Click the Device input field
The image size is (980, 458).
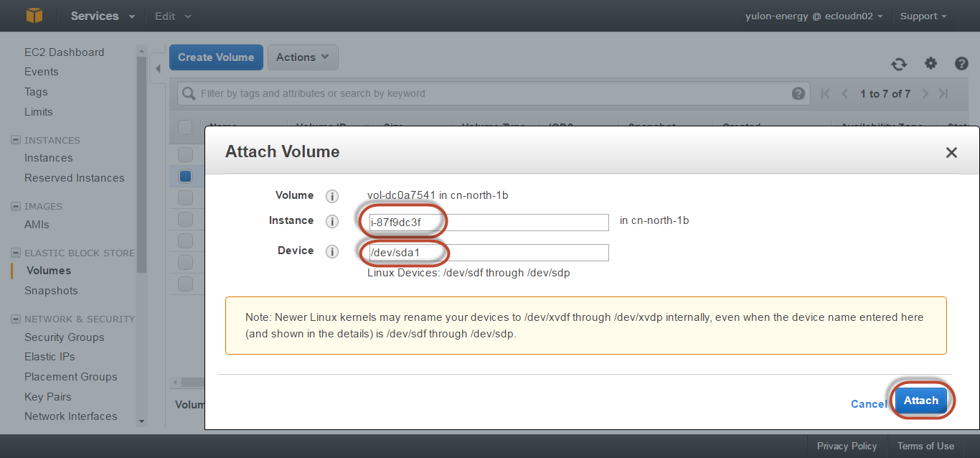click(x=488, y=252)
